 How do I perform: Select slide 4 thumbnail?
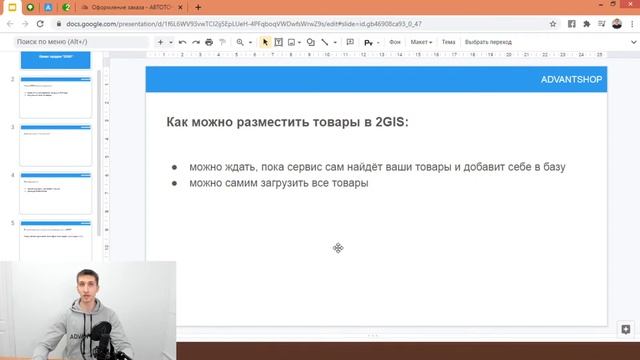56,193
